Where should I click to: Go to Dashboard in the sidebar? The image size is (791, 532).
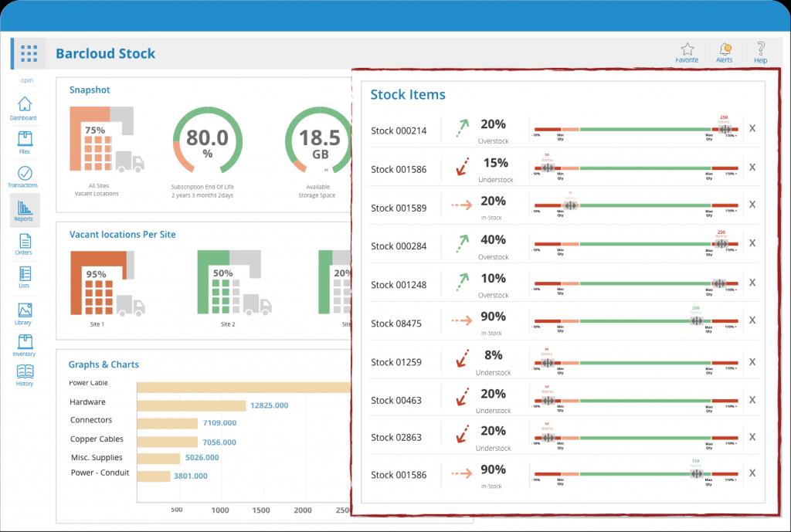(x=24, y=107)
